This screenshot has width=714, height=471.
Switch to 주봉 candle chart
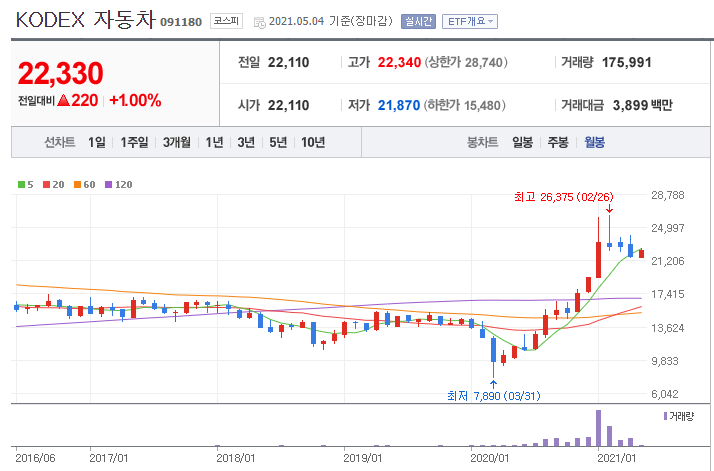point(558,143)
